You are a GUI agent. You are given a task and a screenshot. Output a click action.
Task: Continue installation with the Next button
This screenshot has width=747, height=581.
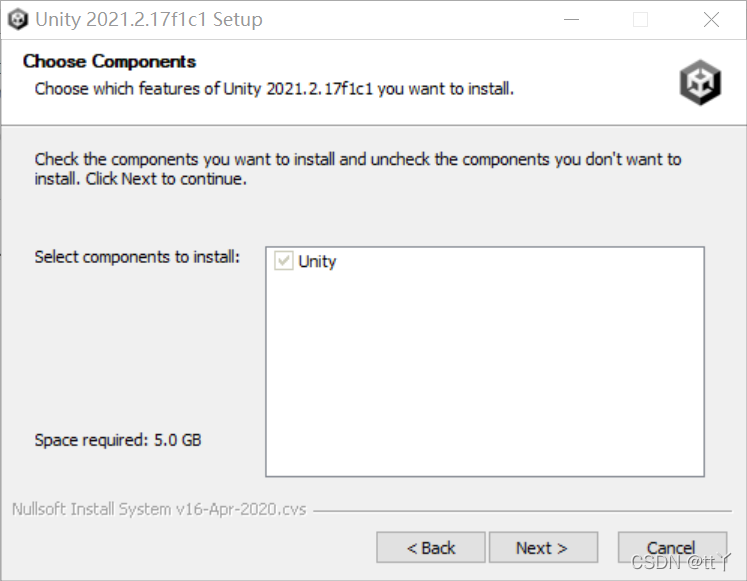coord(543,548)
